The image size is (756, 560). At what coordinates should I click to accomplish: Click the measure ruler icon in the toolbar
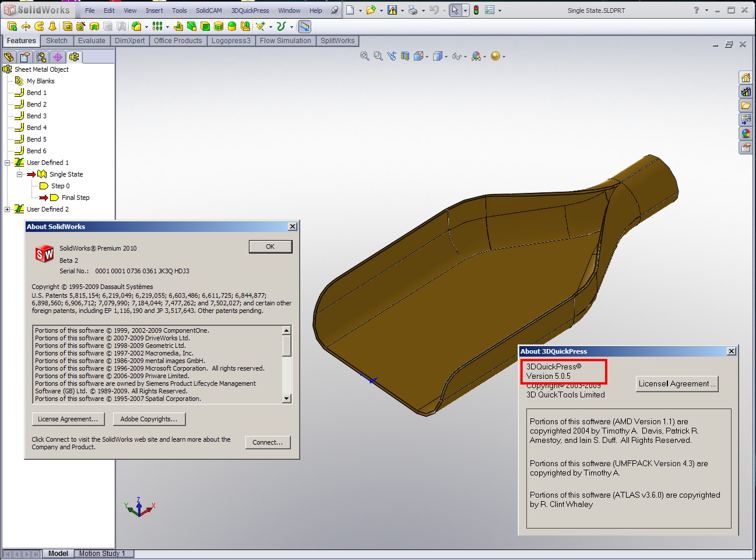tap(304, 26)
